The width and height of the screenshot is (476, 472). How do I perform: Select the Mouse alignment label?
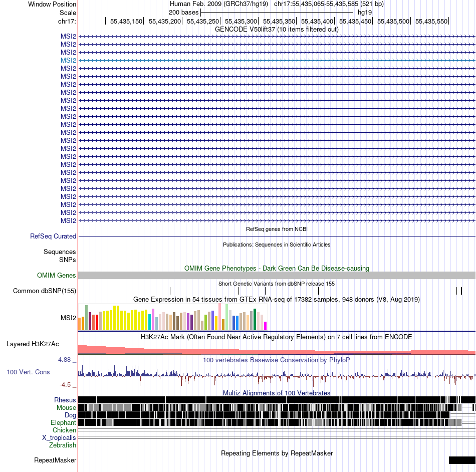point(66,408)
